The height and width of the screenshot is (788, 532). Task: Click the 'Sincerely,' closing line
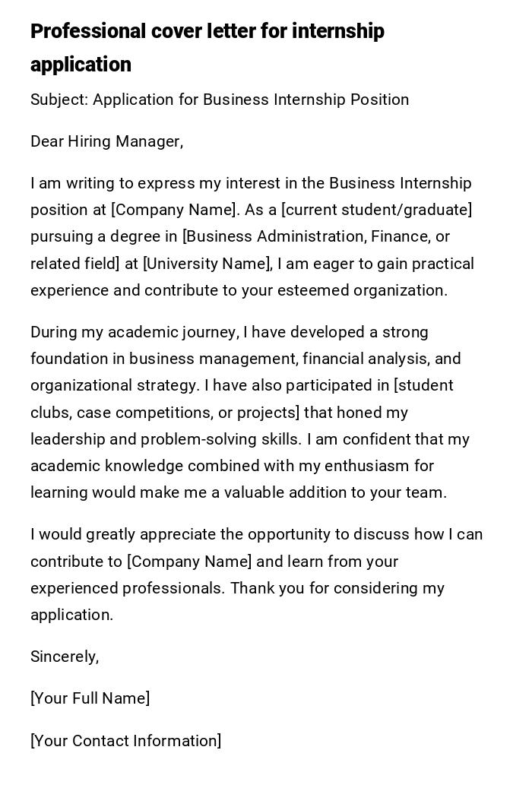coord(65,657)
